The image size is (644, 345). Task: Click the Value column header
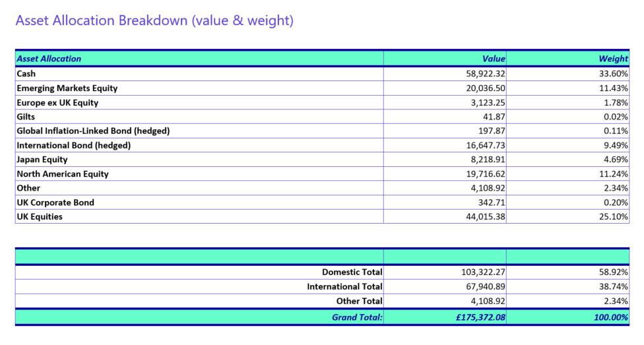pos(493,59)
